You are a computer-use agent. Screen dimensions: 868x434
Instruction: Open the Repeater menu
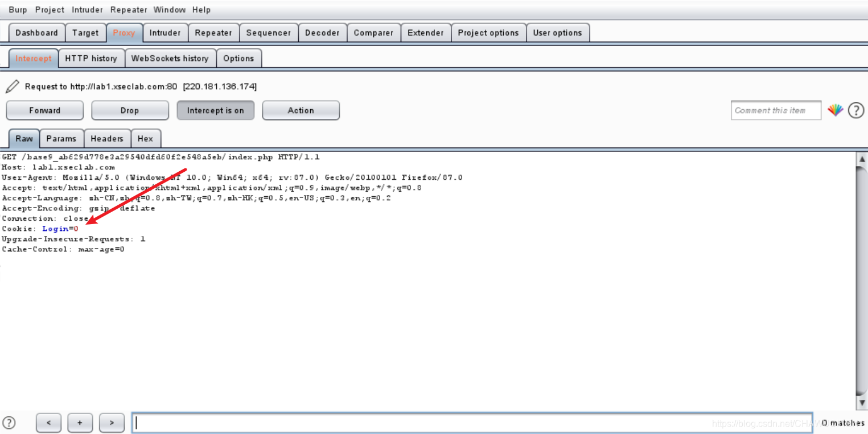click(129, 10)
